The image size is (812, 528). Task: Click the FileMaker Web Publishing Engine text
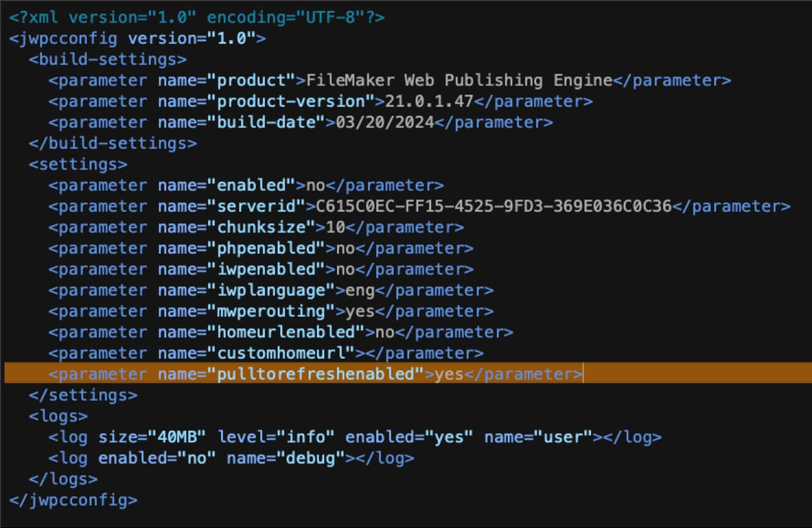[x=459, y=80]
